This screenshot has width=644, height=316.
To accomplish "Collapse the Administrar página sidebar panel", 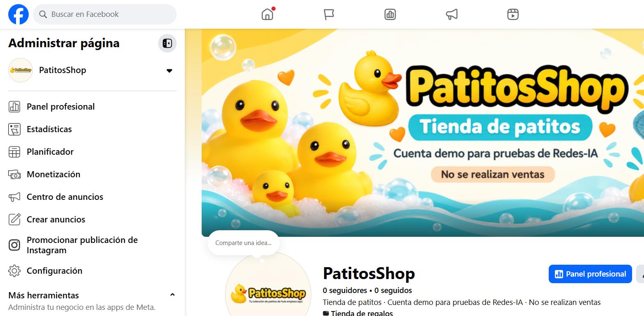I will click(x=167, y=44).
